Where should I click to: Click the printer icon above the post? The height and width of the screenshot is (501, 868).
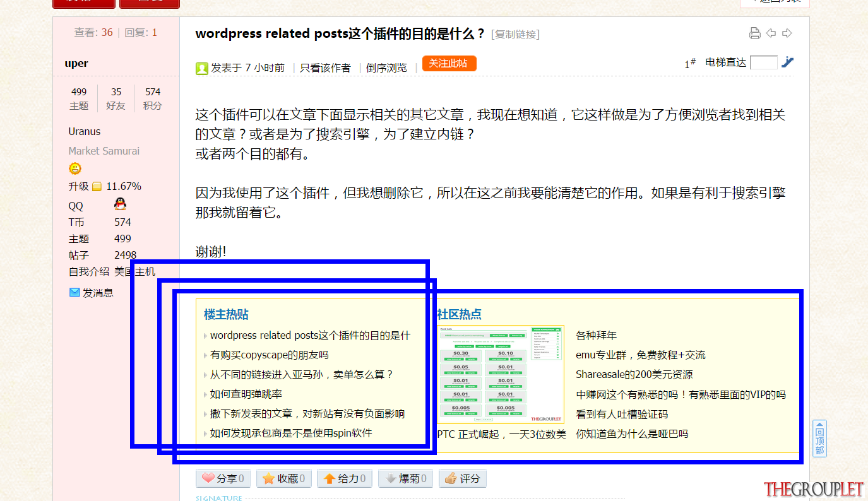(754, 33)
